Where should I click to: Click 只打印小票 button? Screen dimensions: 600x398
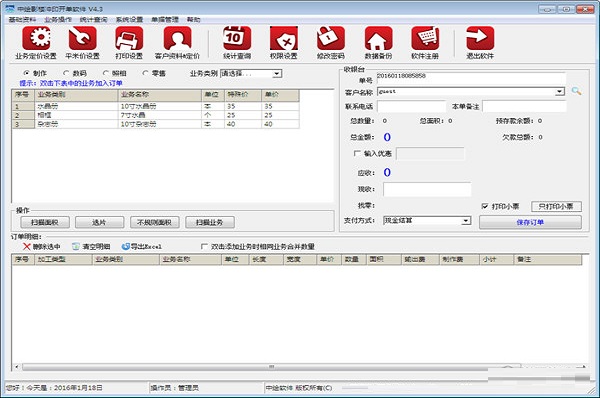click(x=556, y=206)
